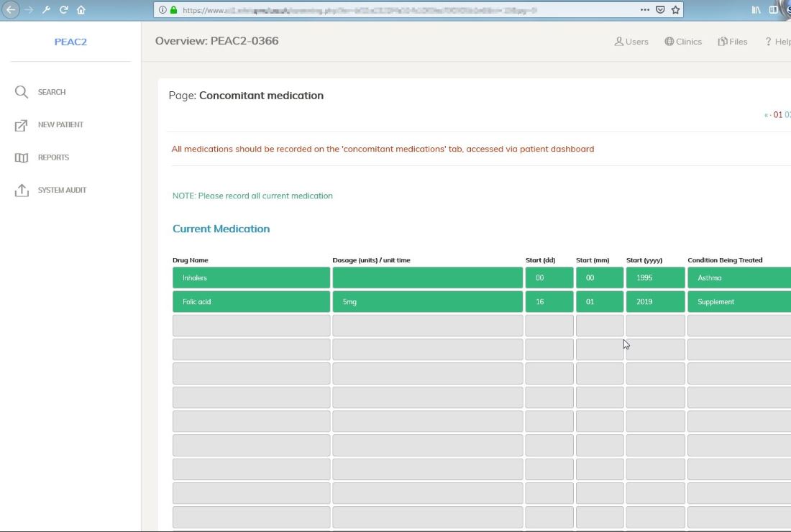The width and height of the screenshot is (791, 532).
Task: Go back using the browser back arrow
Action: tap(11, 9)
